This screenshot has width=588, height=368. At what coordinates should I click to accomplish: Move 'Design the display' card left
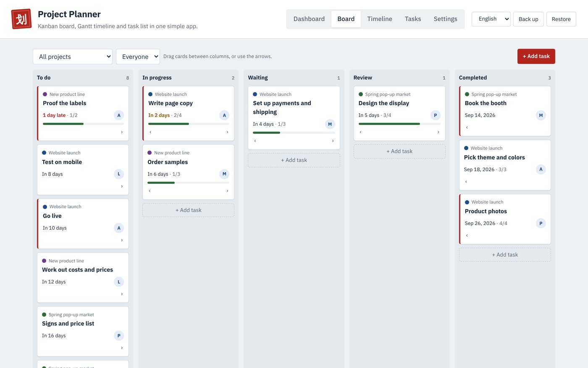[360, 132]
